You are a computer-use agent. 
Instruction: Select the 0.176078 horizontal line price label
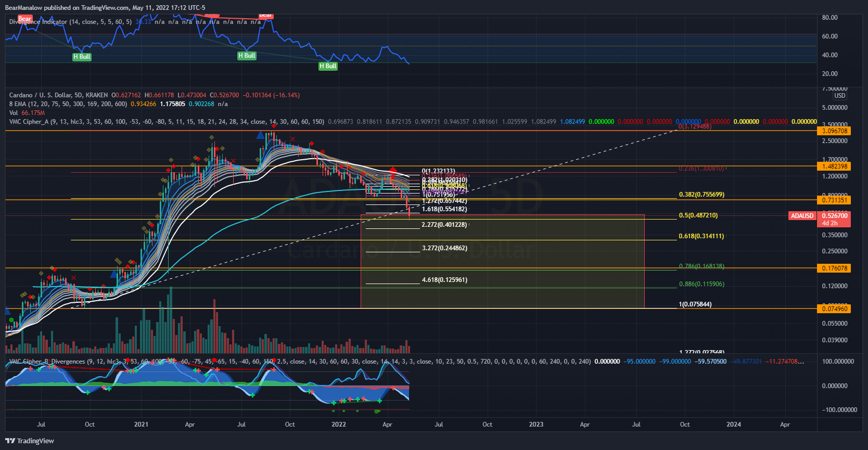point(835,268)
